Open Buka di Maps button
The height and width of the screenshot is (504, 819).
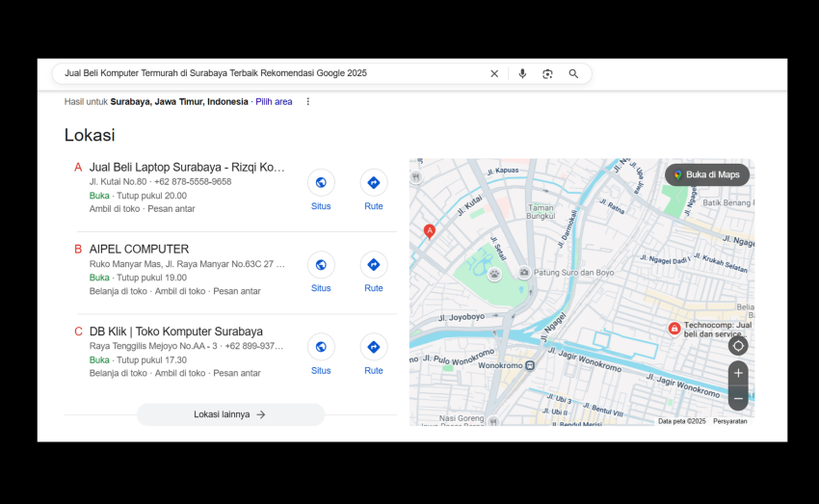point(706,175)
